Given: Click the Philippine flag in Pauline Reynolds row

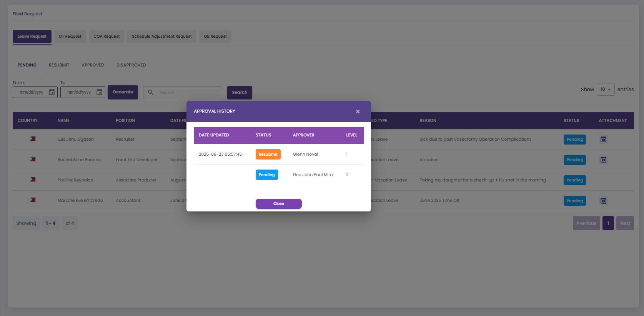Looking at the screenshot, I should click(x=33, y=180).
